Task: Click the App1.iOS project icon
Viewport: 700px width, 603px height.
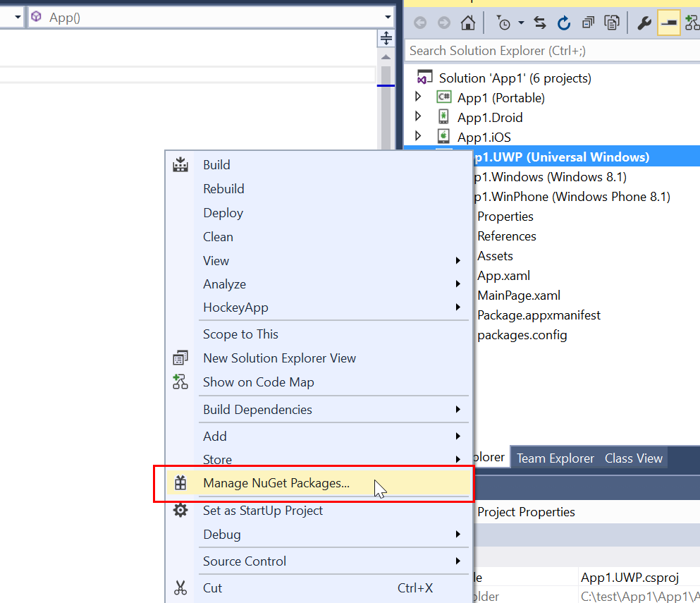Action: pyautogui.click(x=443, y=136)
